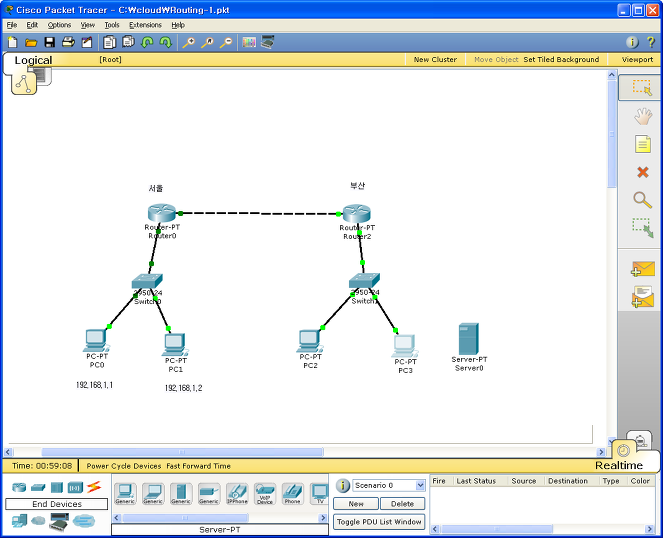The width and height of the screenshot is (663, 538).
Task: Open the Custom Devices Dialog icon
Action: (x=268, y=42)
